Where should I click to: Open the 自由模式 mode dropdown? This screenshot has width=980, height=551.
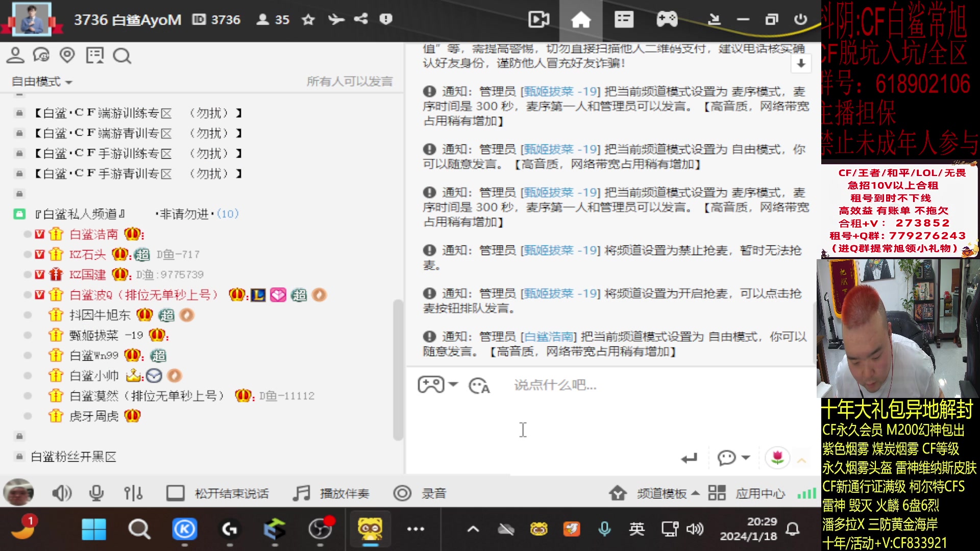pos(41,82)
